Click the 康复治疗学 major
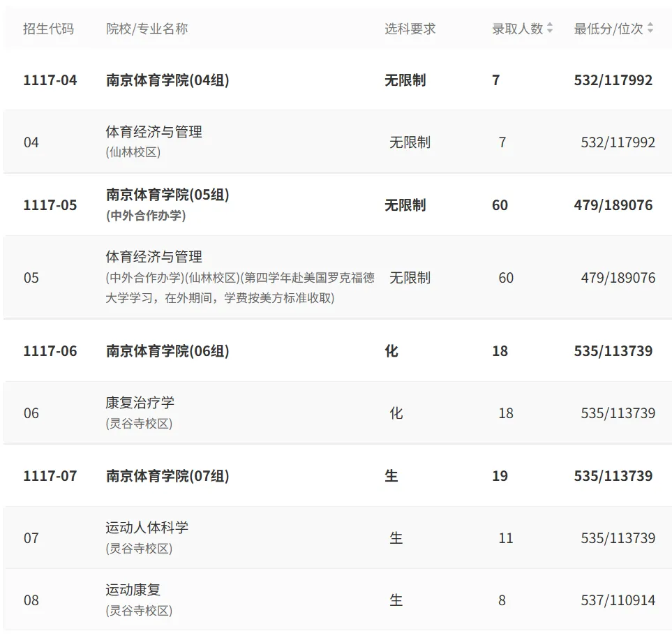Viewport: 672px width, 638px height. [140, 403]
